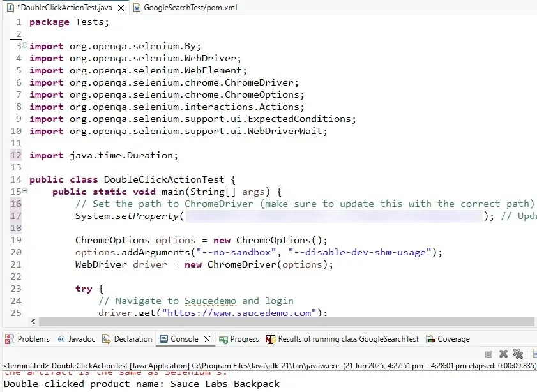Close the DoubleClickActionTest.java editor tab
537x392 pixels.
121,8
